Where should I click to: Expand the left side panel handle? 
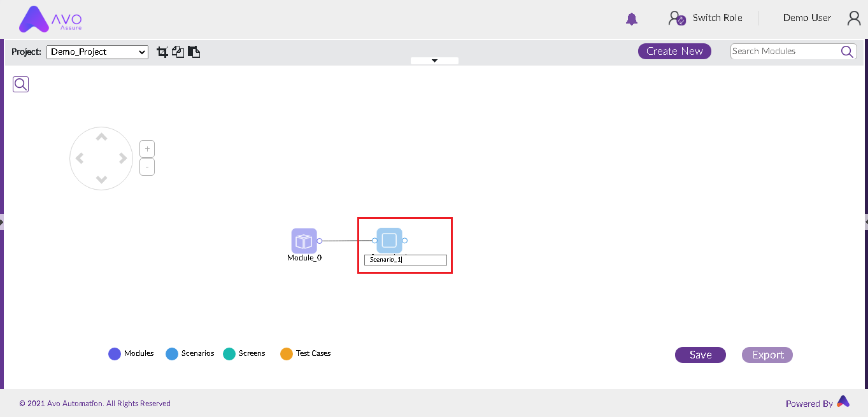(2, 222)
